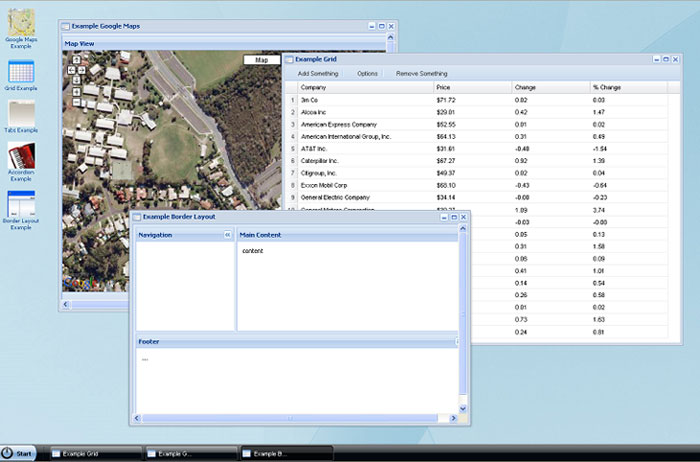
Task: Open the Accordion Example desktop icon
Action: click(x=21, y=157)
